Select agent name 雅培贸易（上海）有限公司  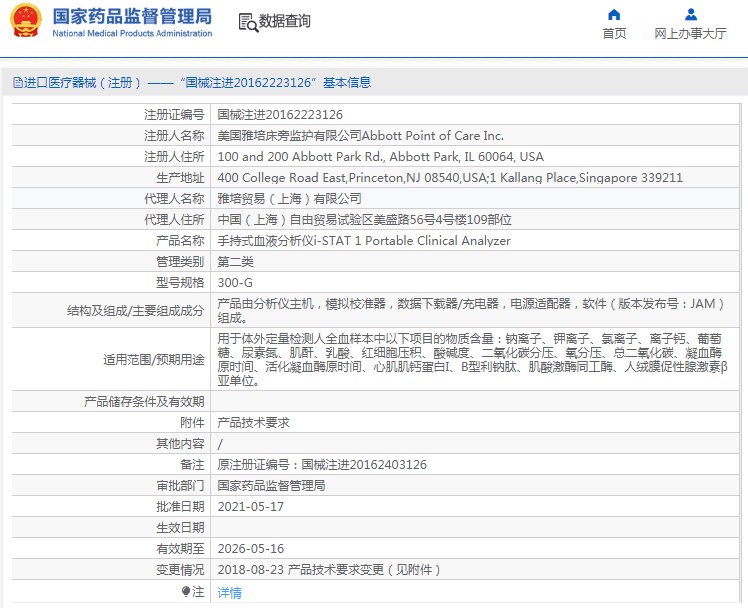[290, 198]
